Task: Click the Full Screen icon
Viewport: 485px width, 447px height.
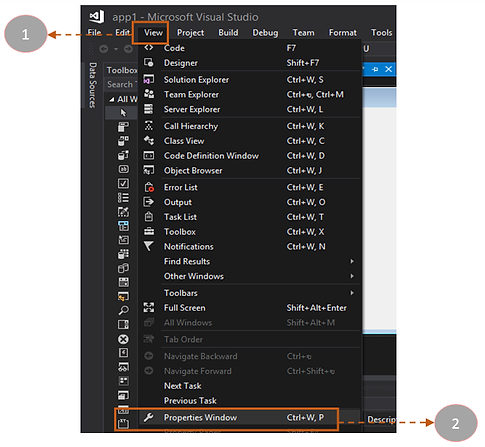Action: point(149,307)
